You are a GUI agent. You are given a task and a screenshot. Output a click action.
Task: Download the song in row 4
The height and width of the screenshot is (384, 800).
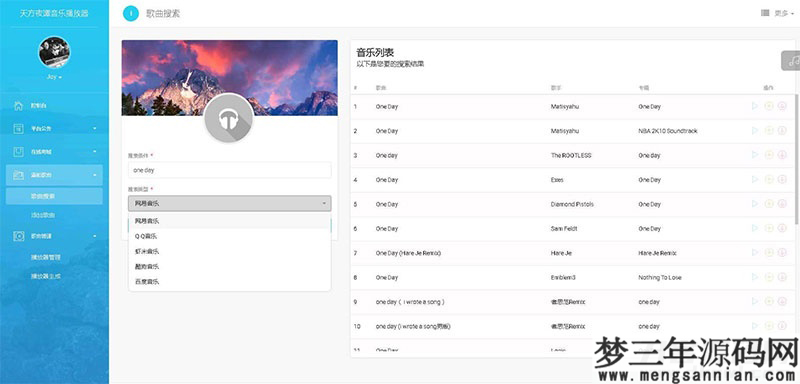tap(782, 180)
